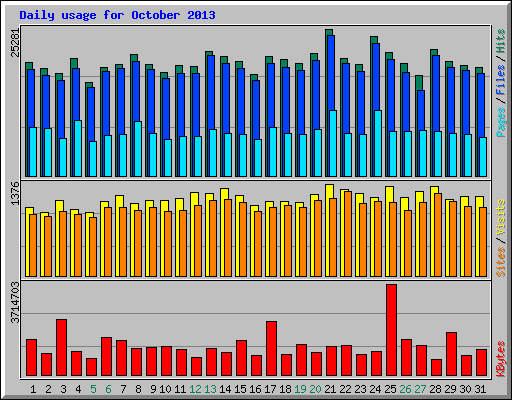The height and width of the screenshot is (400, 512).
Task: Select the orange Sites bar for day 22
Action: (348, 234)
